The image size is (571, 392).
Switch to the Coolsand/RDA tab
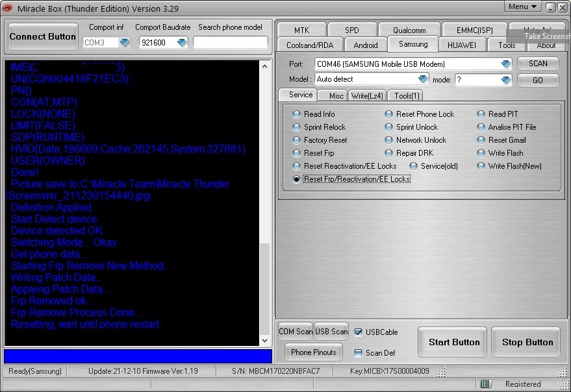click(x=310, y=45)
